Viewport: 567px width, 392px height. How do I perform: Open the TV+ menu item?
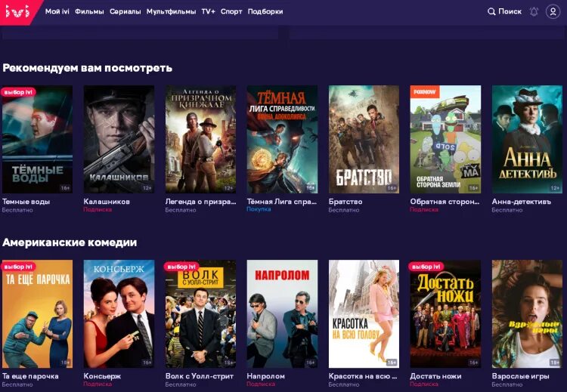(209, 11)
